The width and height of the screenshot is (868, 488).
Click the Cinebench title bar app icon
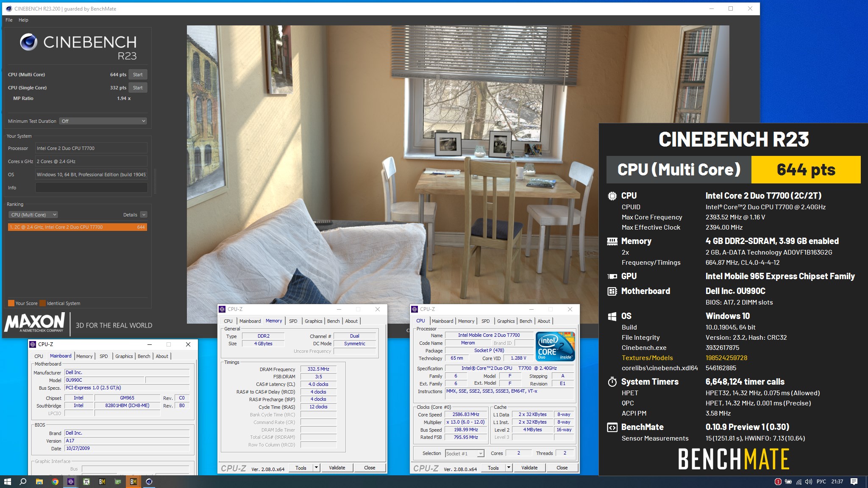point(9,8)
